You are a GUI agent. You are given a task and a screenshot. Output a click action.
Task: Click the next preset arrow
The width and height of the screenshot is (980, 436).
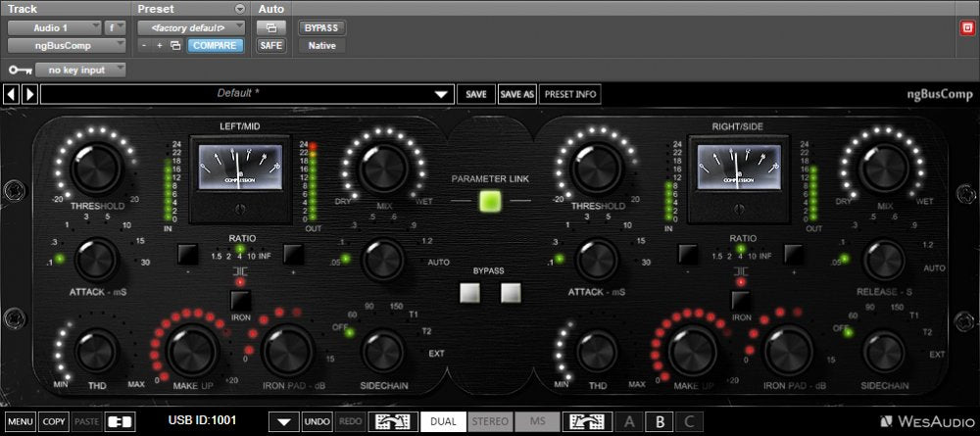pos(29,95)
